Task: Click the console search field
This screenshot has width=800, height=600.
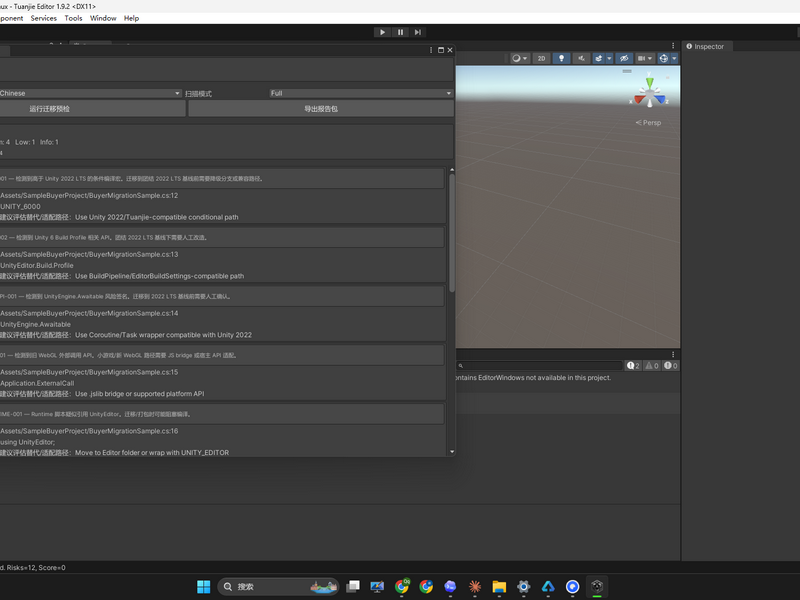Action: (x=539, y=366)
